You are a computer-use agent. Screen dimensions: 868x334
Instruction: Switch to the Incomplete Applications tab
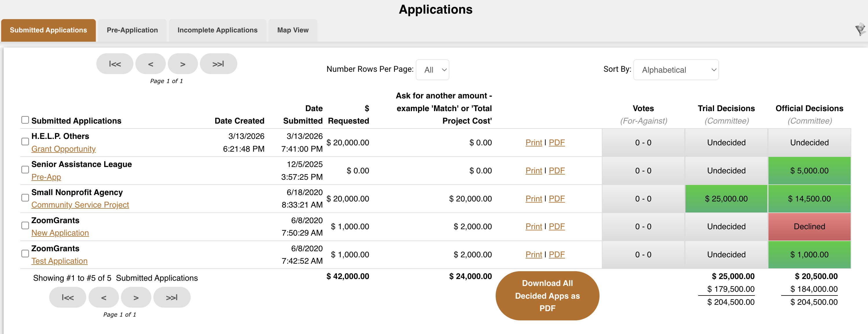[217, 30]
